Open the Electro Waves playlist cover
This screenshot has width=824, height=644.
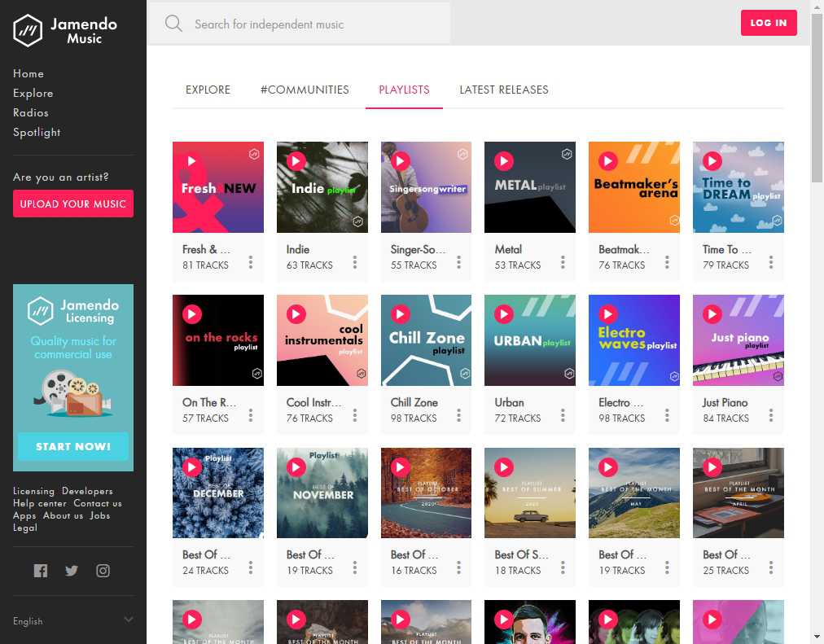coord(634,340)
